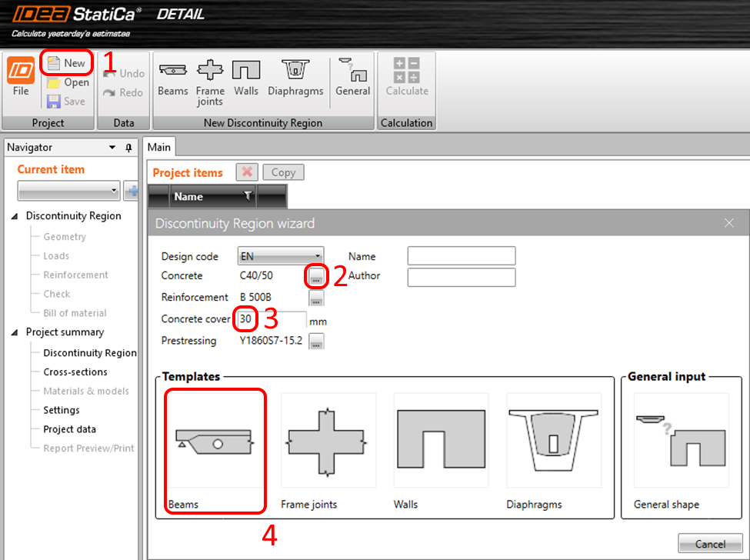
Task: Click the Concrete cover input field
Action: tap(272, 319)
